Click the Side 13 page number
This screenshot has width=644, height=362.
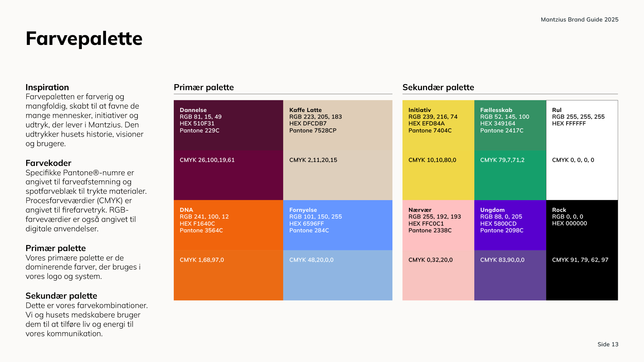point(608,344)
